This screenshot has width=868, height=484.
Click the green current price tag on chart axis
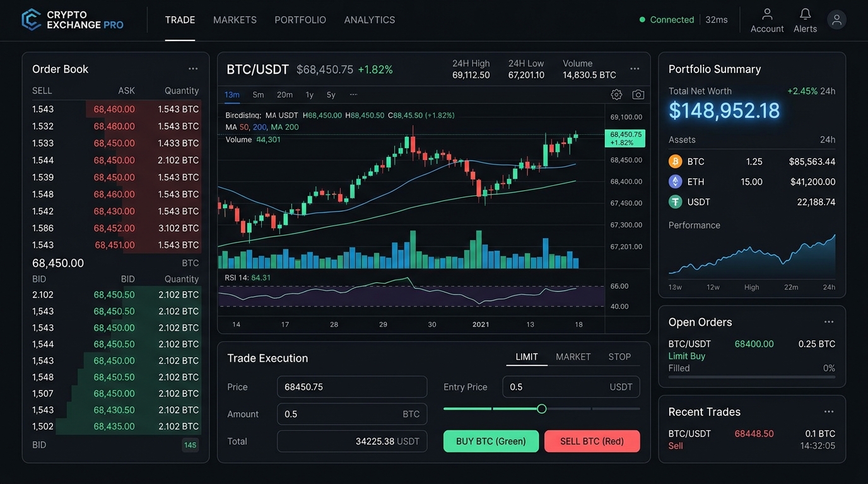pyautogui.click(x=625, y=138)
